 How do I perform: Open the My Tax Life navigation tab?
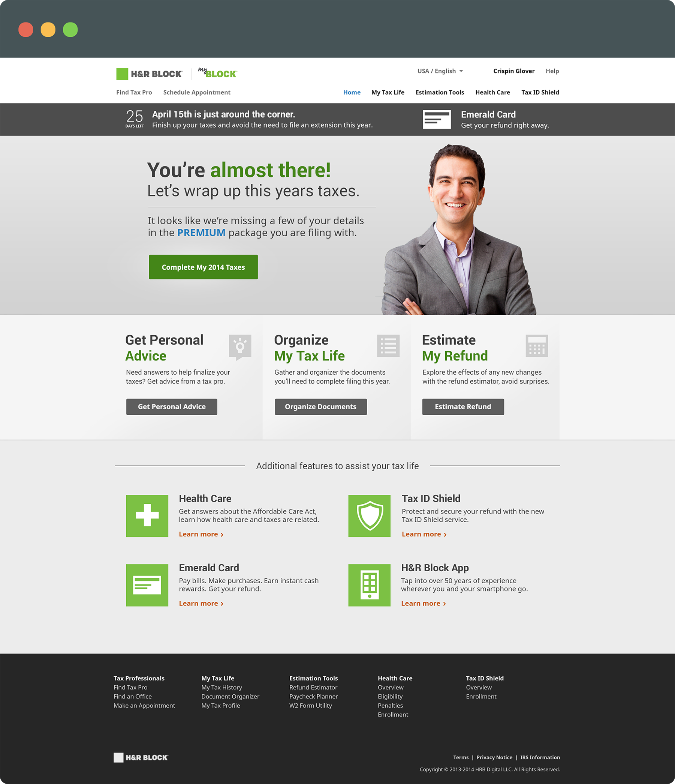(388, 92)
